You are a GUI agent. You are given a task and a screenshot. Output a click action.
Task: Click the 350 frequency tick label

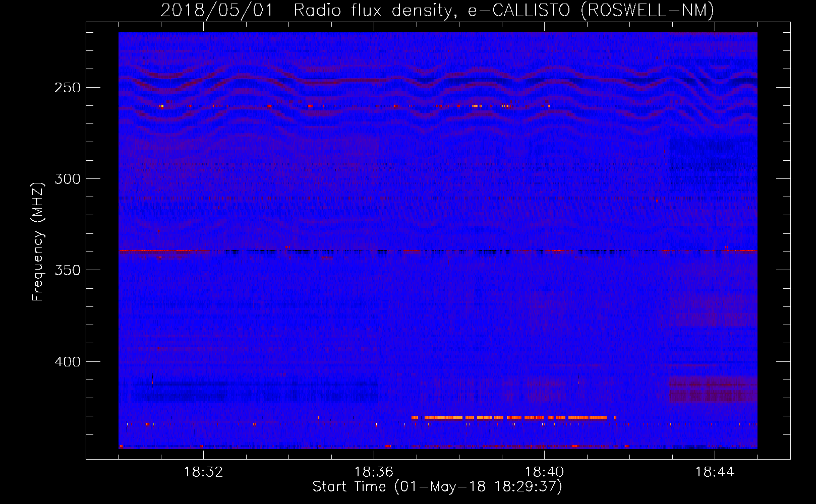click(67, 270)
